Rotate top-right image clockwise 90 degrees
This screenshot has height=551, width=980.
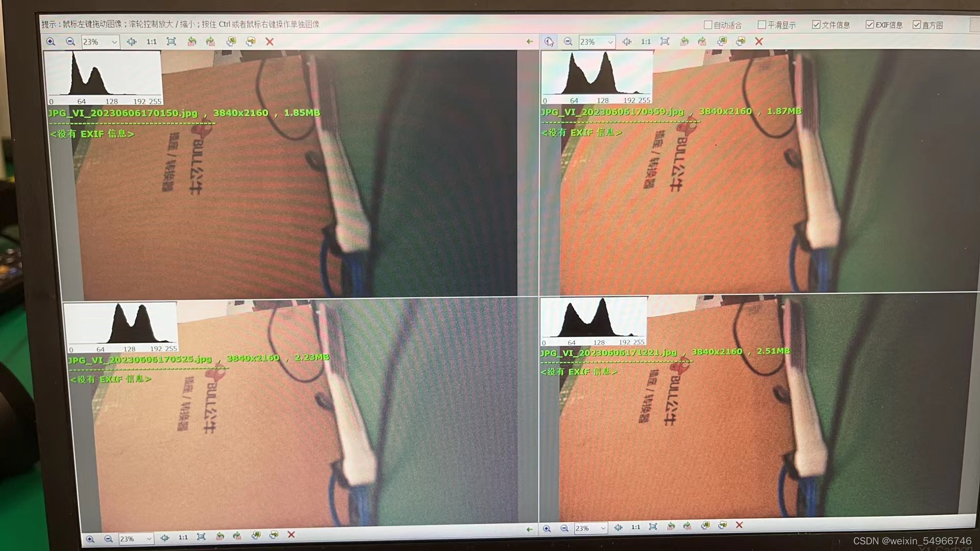click(702, 42)
